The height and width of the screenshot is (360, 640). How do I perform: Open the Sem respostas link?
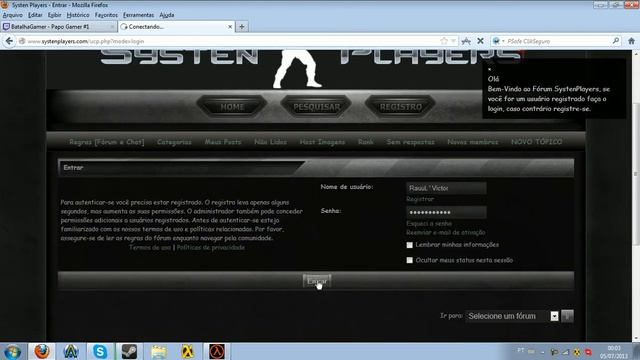coord(410,142)
